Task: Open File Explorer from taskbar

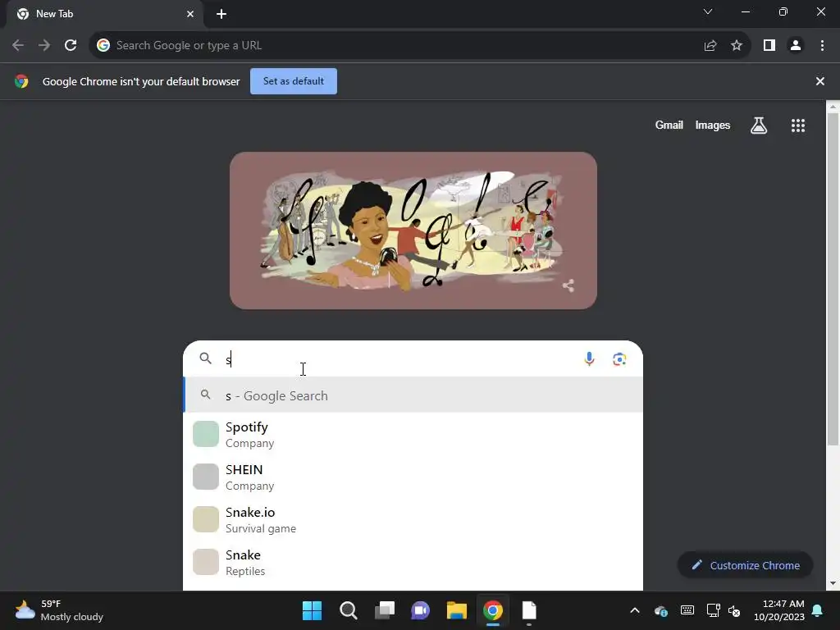Action: click(x=457, y=610)
